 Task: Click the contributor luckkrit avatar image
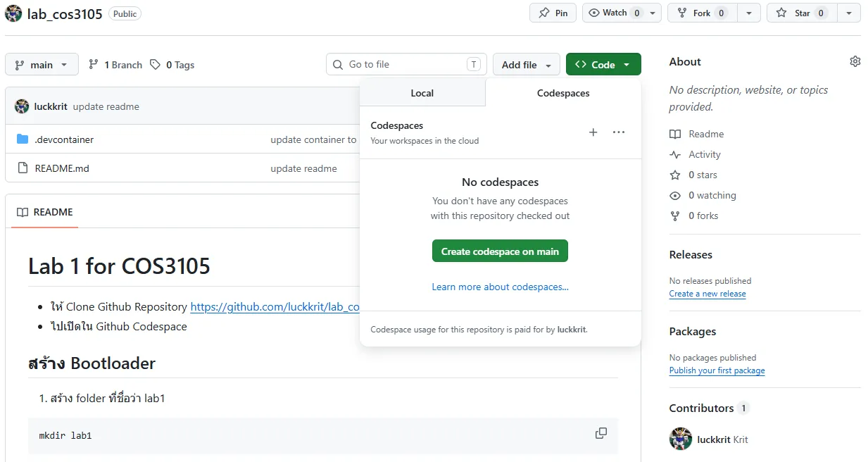coord(681,439)
